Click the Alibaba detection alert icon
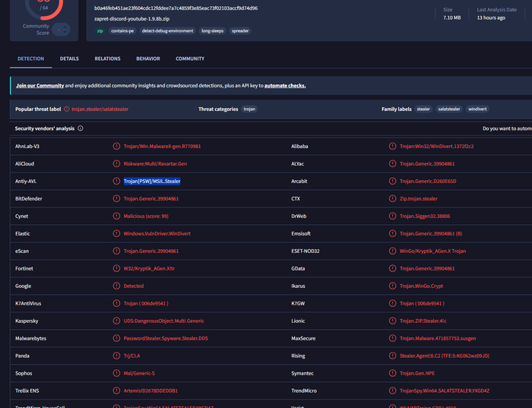Image resolution: width=532 pixels, height=408 pixels. tap(393, 146)
